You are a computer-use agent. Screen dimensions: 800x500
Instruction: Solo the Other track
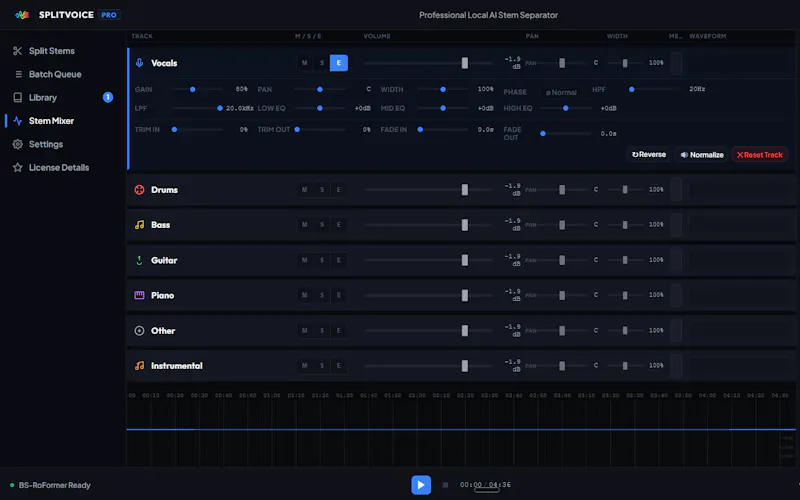322,331
